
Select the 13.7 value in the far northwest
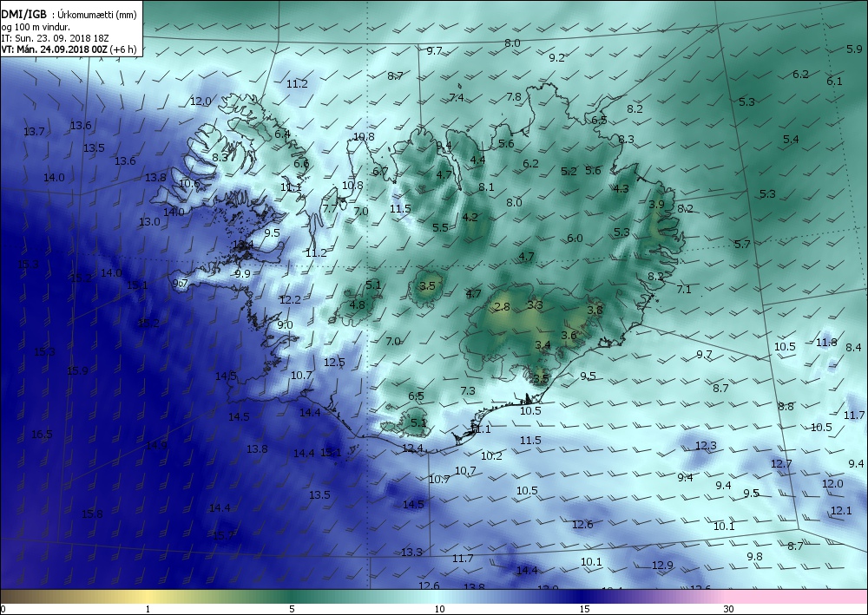34,132
